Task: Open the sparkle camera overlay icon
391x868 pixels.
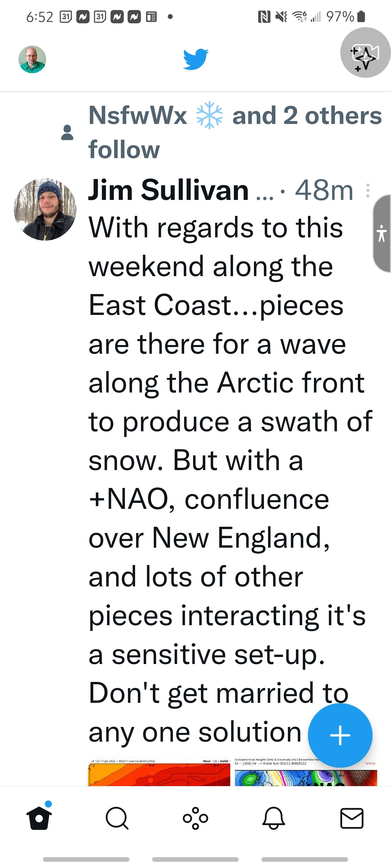Action: [x=366, y=53]
